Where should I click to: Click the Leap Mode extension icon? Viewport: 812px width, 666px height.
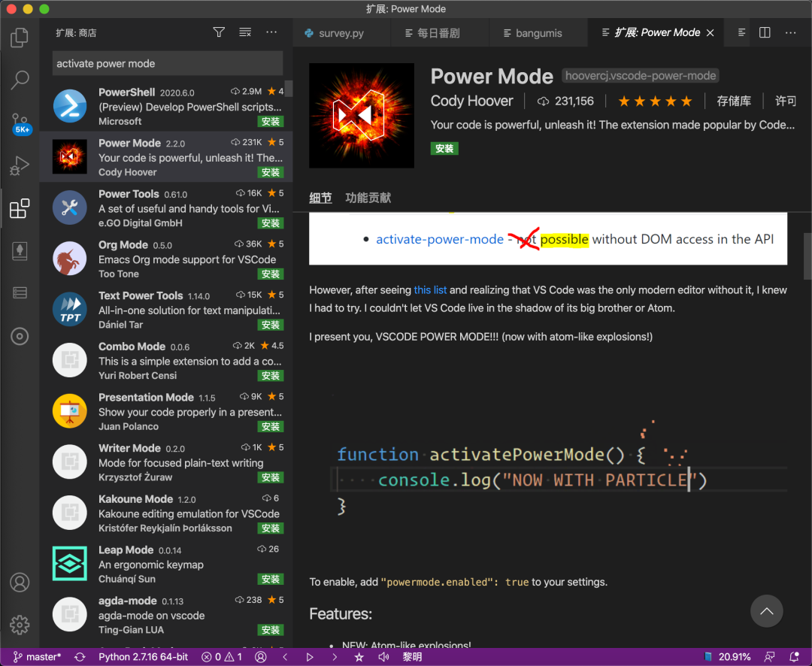pos(69,564)
